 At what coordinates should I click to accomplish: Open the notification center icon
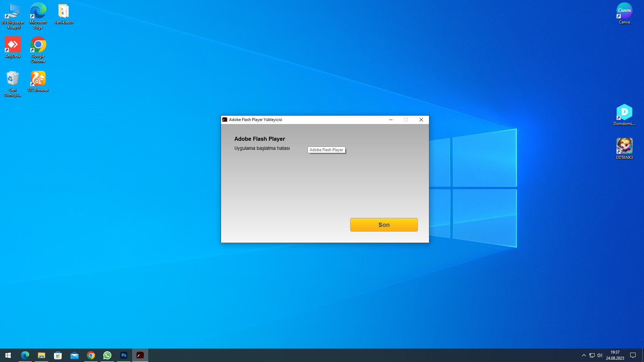coord(633,355)
